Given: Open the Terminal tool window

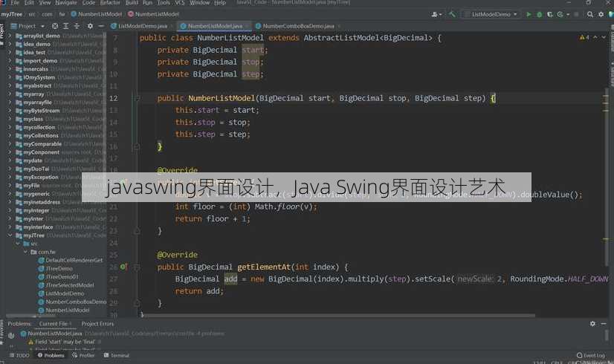Looking at the screenshot, I should click(x=116, y=355).
